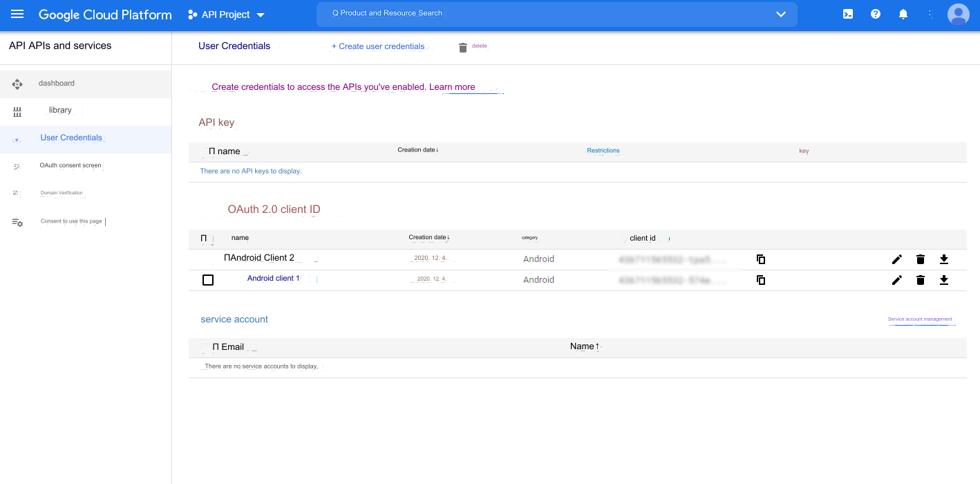The width and height of the screenshot is (980, 484).
Task: Check the Android client 1 checkbox
Action: point(208,280)
